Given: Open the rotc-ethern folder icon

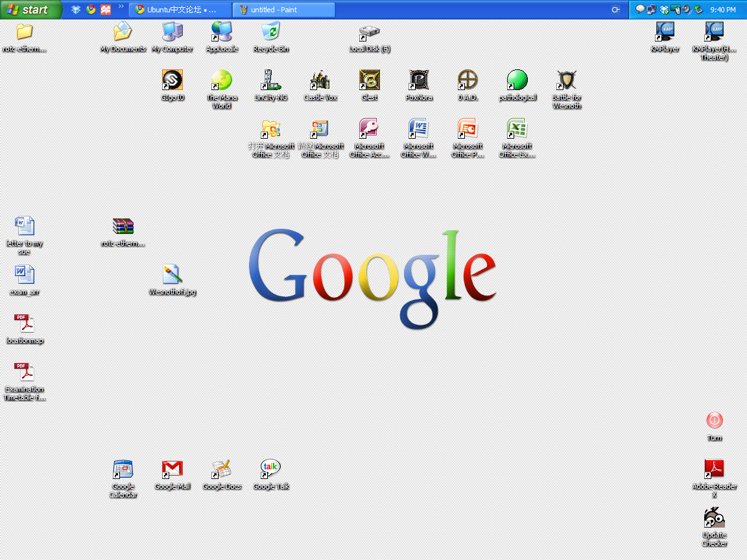Looking at the screenshot, I should click(x=24, y=32).
